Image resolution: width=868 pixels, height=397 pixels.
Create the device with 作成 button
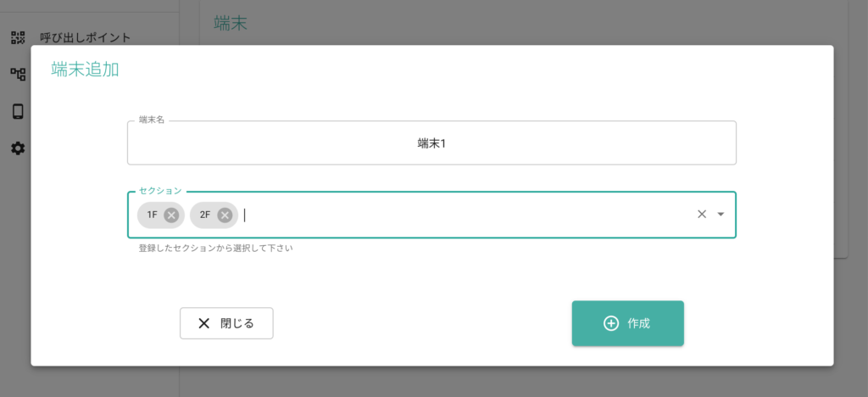628,323
